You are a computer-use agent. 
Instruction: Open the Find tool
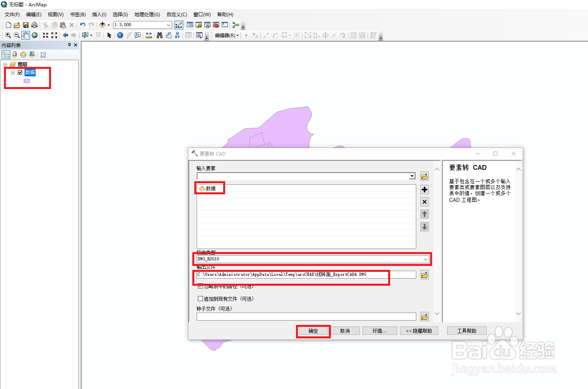coord(159,35)
